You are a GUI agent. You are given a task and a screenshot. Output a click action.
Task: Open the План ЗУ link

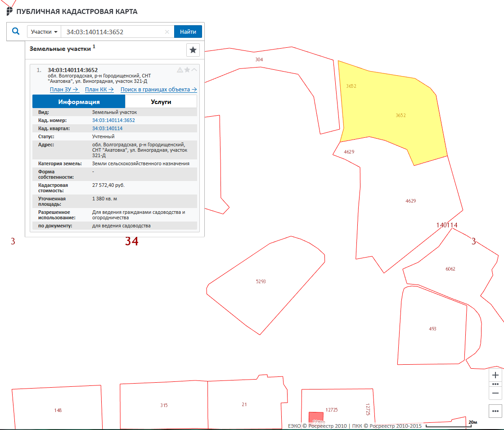[64, 90]
